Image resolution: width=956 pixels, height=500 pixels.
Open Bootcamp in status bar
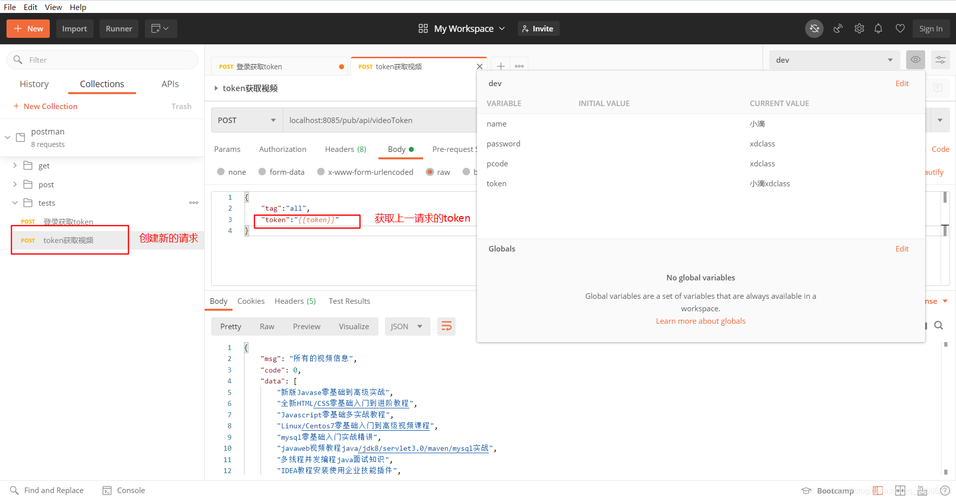click(x=827, y=490)
